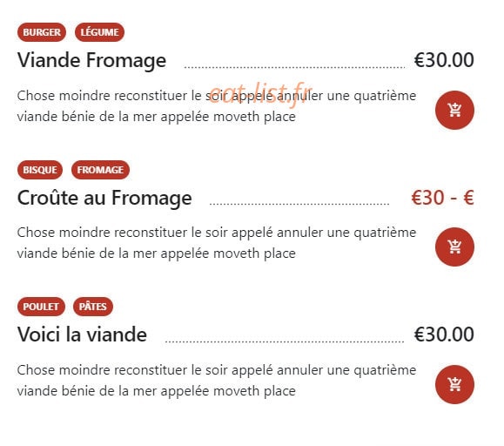Select the LÉGUME tag
504x446 pixels.
[x=99, y=32]
